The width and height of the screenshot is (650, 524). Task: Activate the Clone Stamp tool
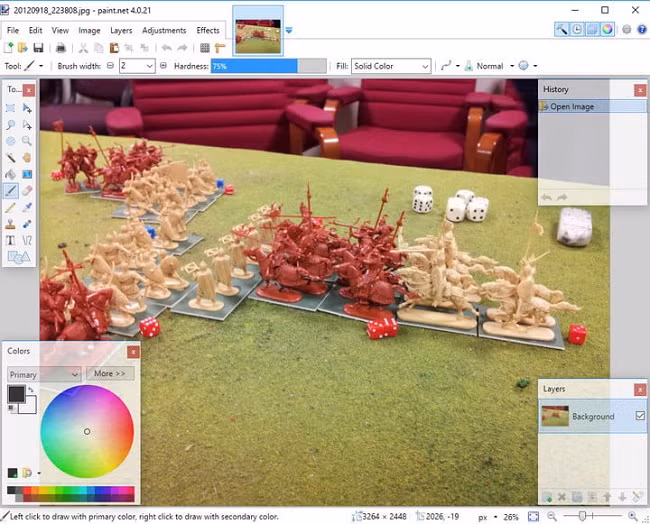[x=11, y=223]
